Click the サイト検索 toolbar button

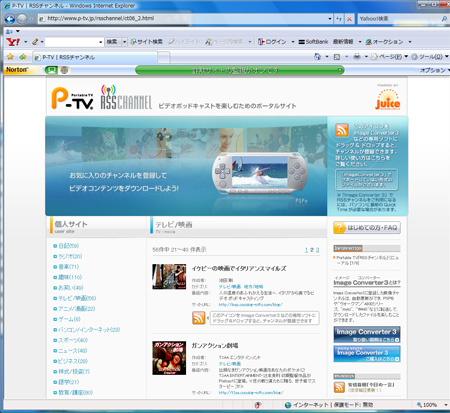[x=146, y=42]
